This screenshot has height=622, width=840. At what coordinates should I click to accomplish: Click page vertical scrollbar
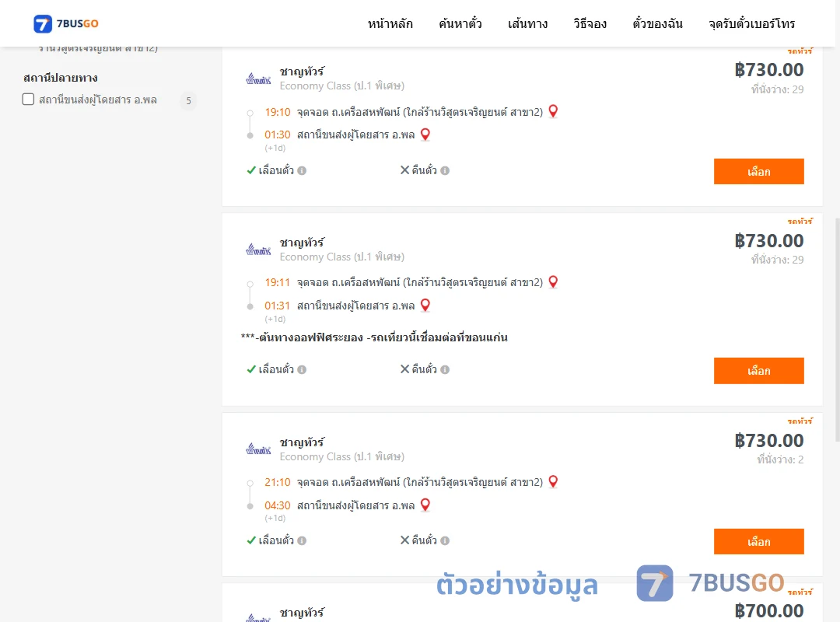point(838,330)
